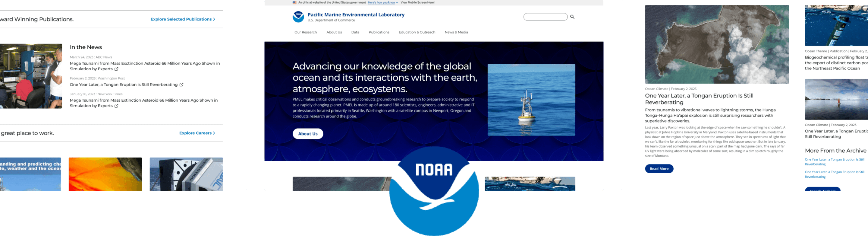Click "U.S. Department of Commerce" subtitle
The image size is (868, 236).
331,20
